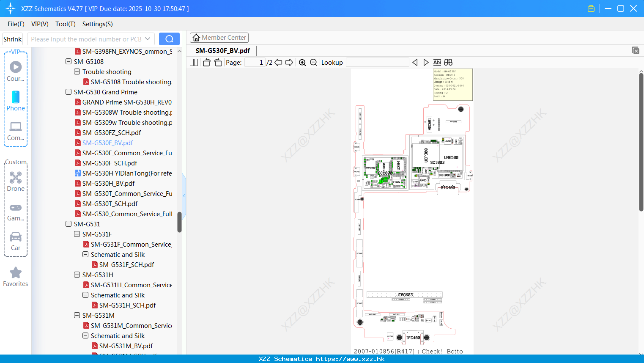Screen dimensions: 644x363
Task: Zoom out of the PDF
Action: [x=313, y=62]
